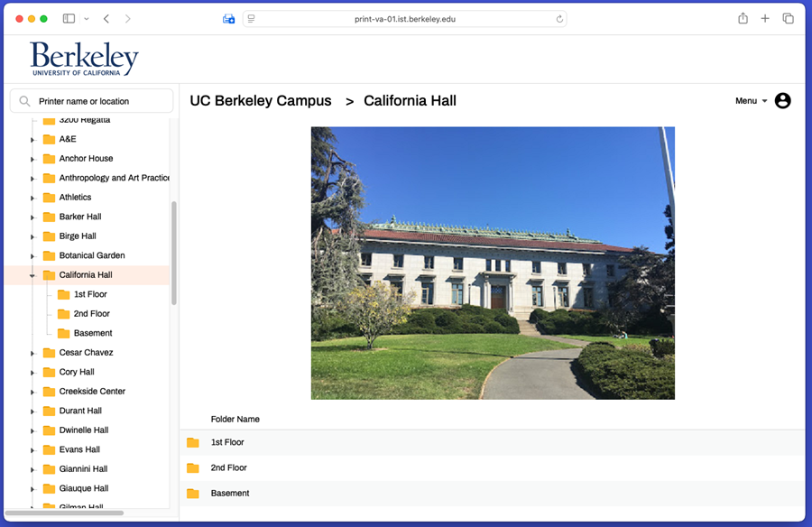Click the Berkeley logo

point(84,60)
